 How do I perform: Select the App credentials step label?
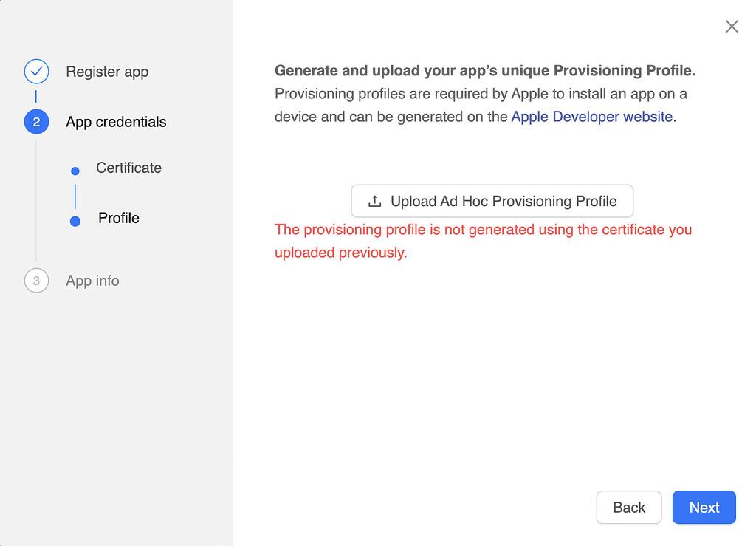coord(116,122)
